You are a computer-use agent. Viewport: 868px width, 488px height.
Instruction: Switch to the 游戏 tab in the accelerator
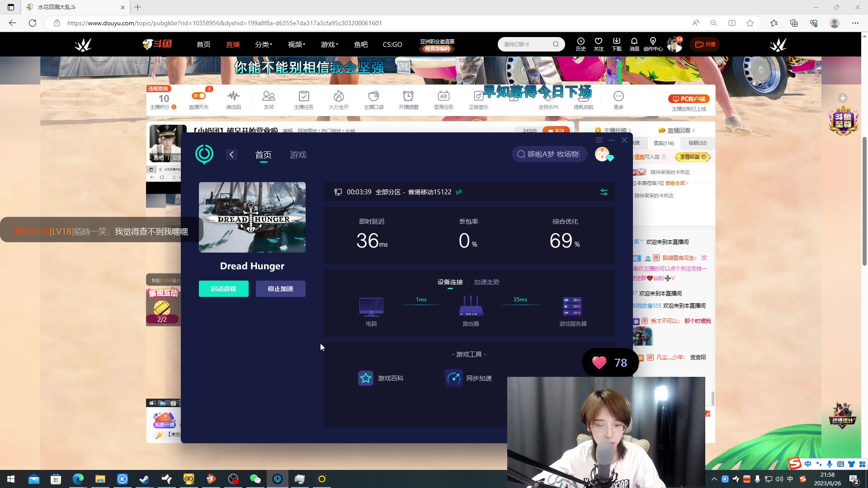(x=298, y=155)
